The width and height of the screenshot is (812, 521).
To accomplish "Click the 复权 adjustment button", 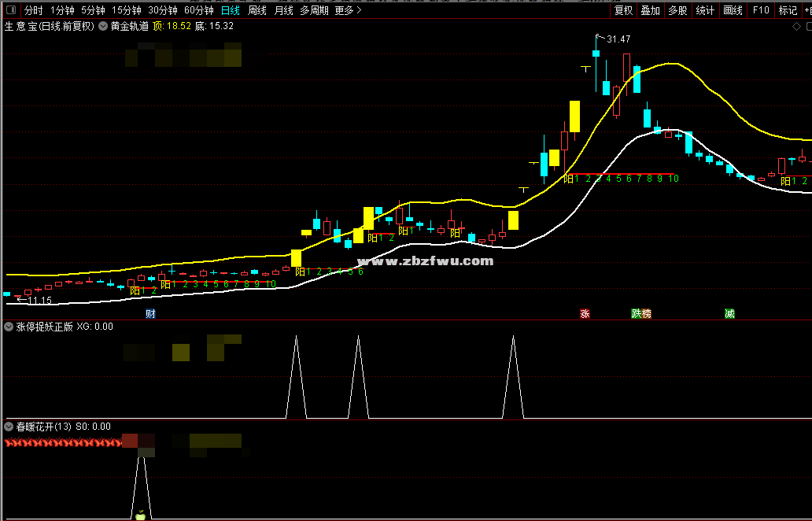I will tap(623, 10).
